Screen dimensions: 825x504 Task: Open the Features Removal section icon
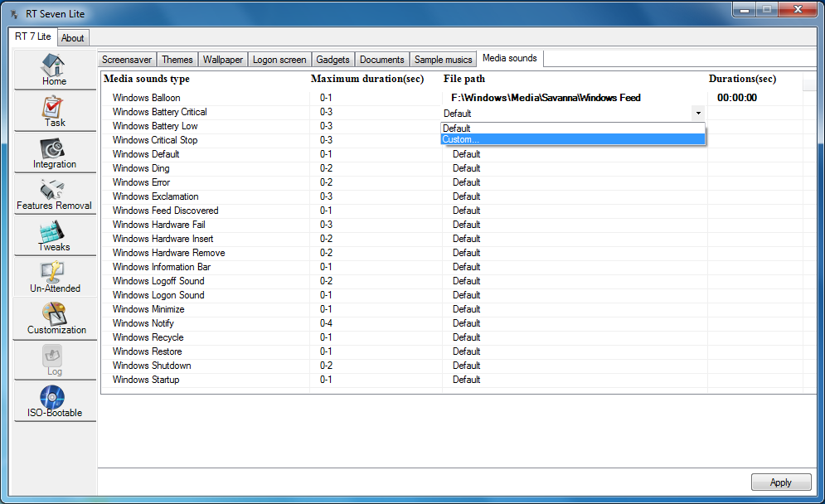55,194
